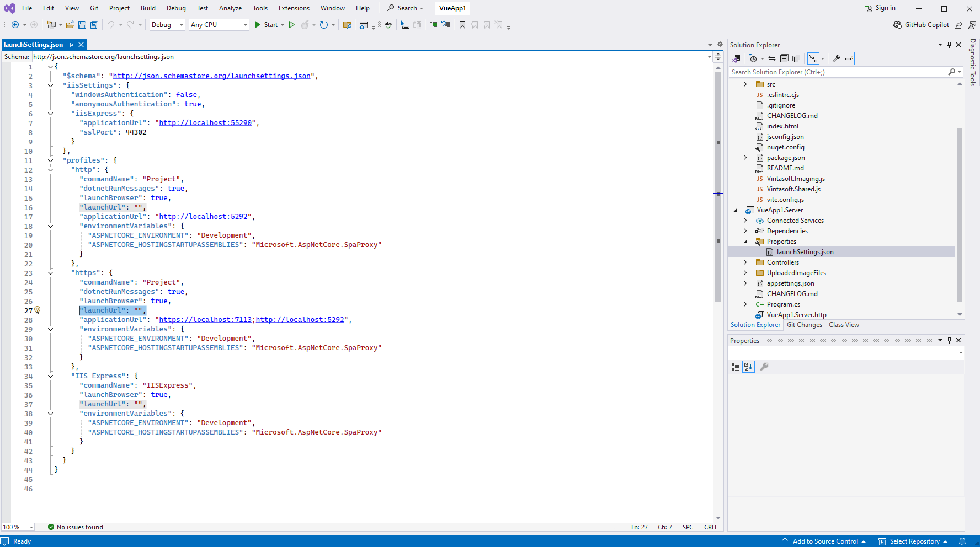Sync with Active Document in Solution Explorer
980x547 pixels.
[772, 58]
